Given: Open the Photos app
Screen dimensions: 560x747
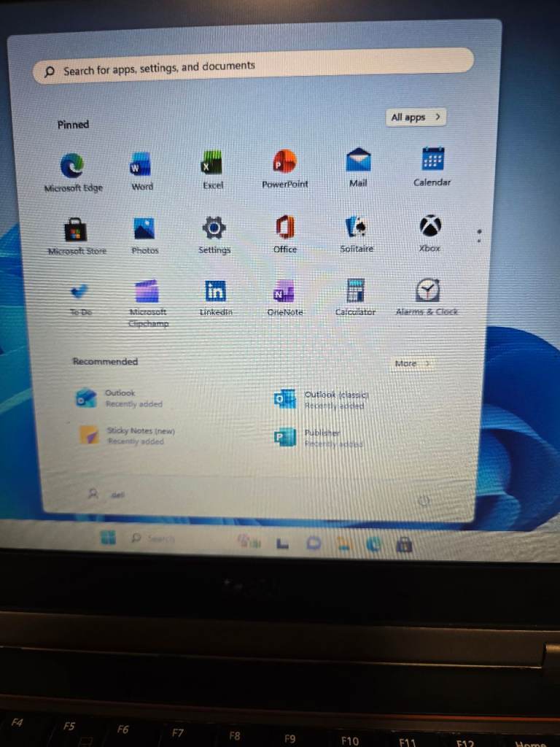Looking at the screenshot, I should [144, 236].
